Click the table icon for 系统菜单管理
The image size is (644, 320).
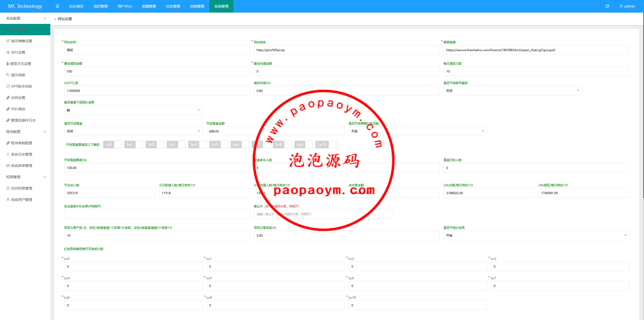pyautogui.click(x=8, y=166)
